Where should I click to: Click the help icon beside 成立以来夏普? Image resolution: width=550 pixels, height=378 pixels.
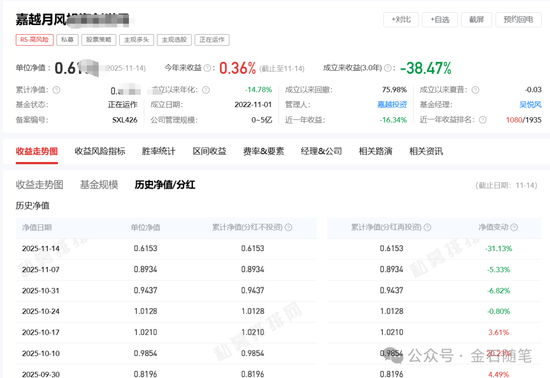click(x=475, y=90)
